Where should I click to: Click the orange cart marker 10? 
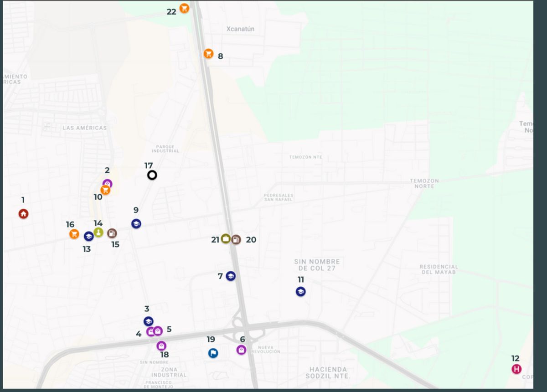105,191
